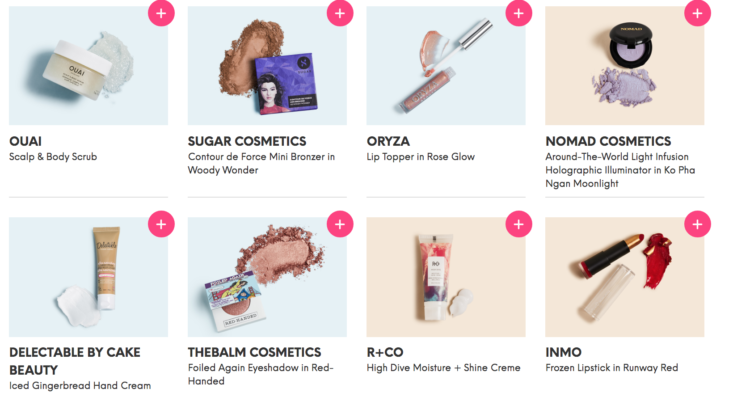Open the R+Co tube product image
The width and height of the screenshot is (733, 397).
446,277
